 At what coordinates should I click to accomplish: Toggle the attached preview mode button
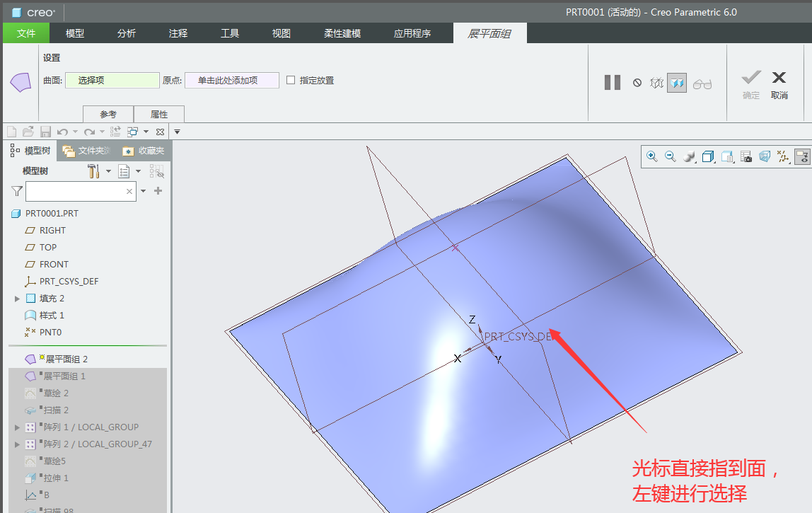[677, 83]
